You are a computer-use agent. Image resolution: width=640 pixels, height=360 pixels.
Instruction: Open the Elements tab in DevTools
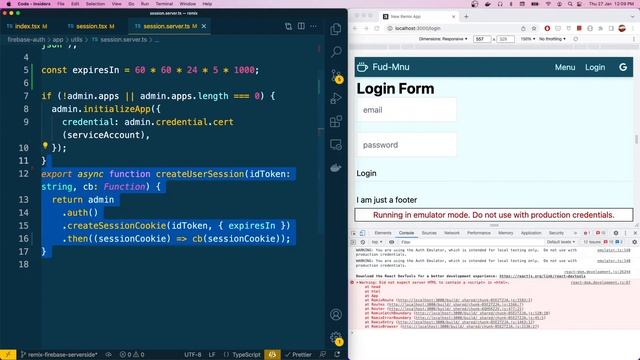383,233
